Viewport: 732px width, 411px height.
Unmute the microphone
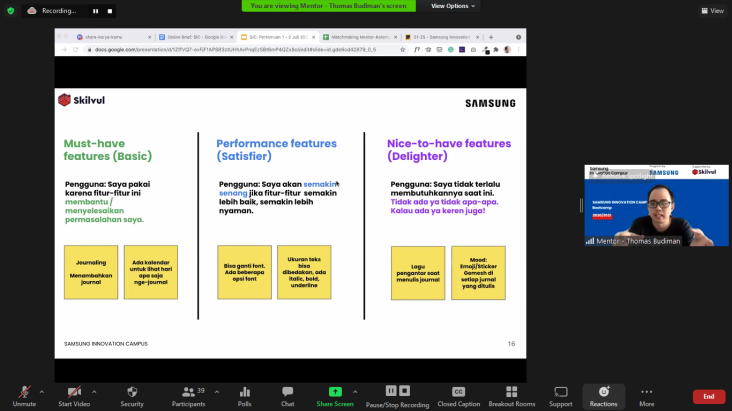24,396
